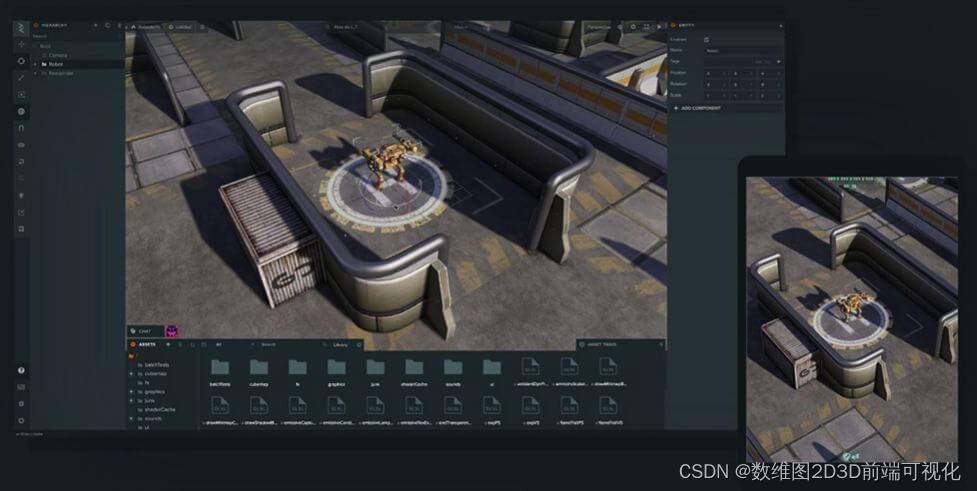Toggle the entity Enabled checkbox

(707, 39)
